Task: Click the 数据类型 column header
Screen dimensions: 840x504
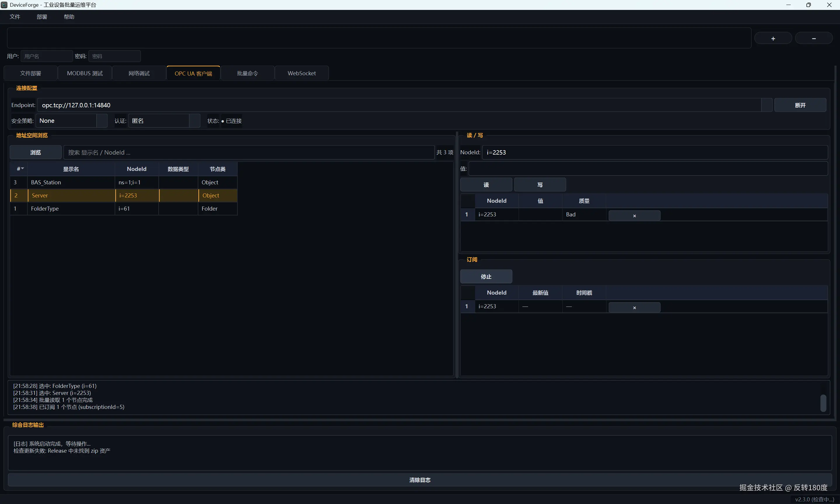Action: point(178,169)
